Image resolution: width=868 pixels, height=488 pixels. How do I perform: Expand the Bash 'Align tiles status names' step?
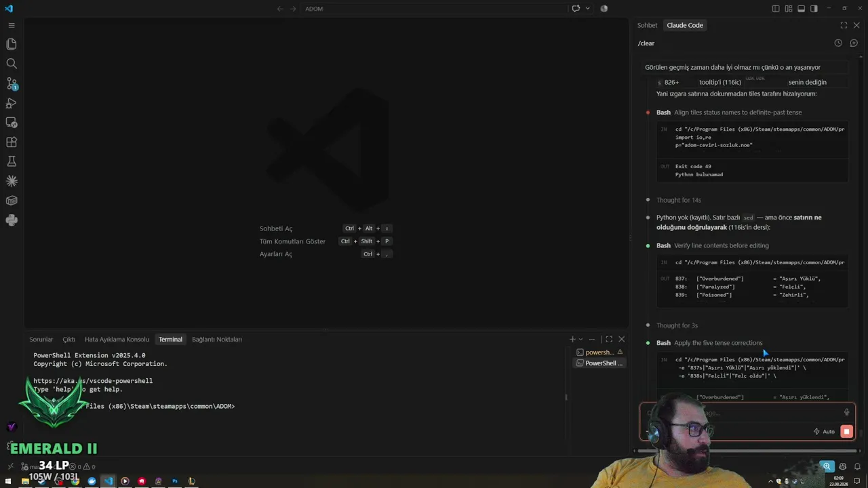click(729, 113)
